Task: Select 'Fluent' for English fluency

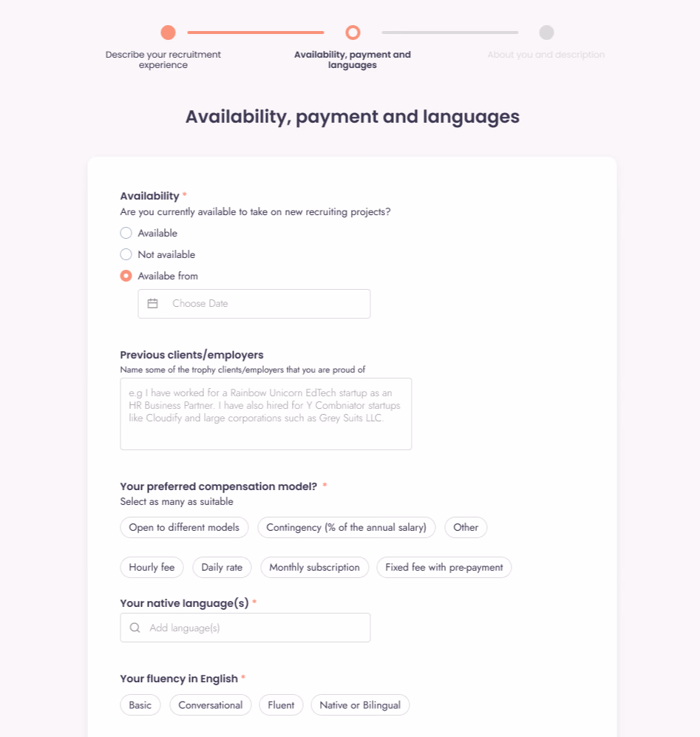Action: 281,704
